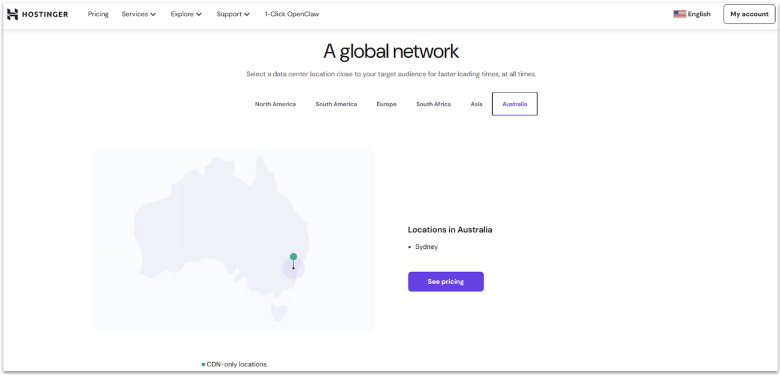
Task: Click the US flag language icon
Action: click(x=680, y=14)
